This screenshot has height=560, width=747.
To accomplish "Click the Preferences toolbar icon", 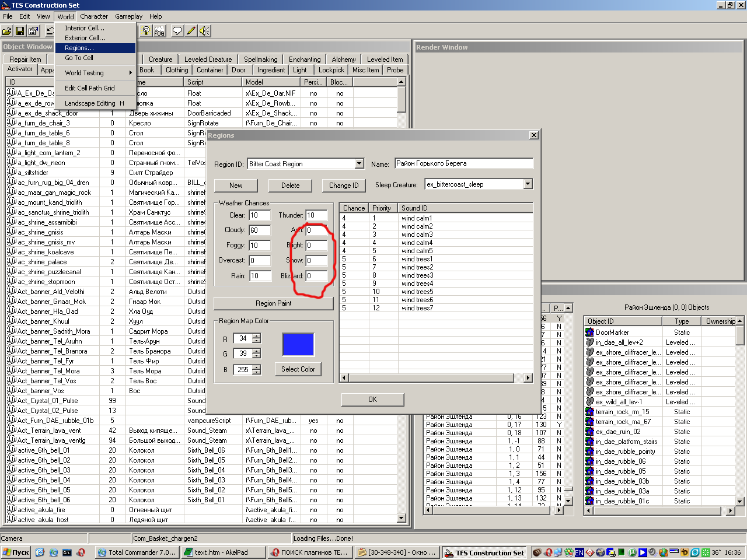I will (x=33, y=31).
